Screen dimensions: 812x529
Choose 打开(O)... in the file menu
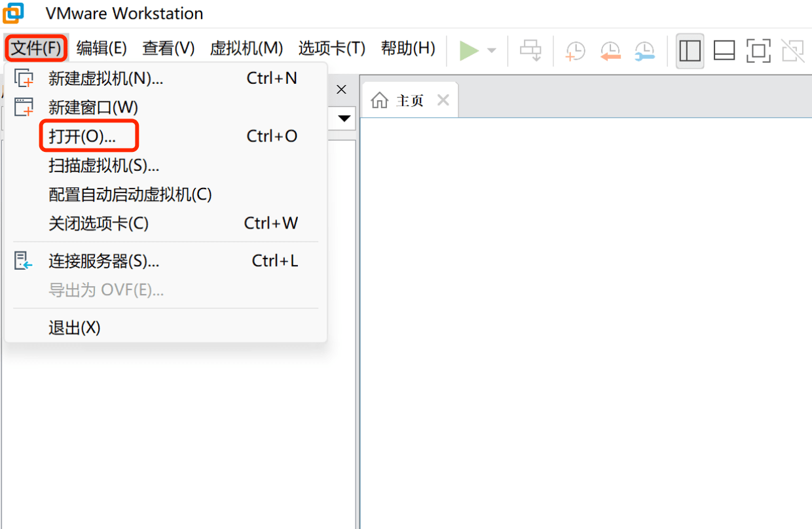coord(82,136)
